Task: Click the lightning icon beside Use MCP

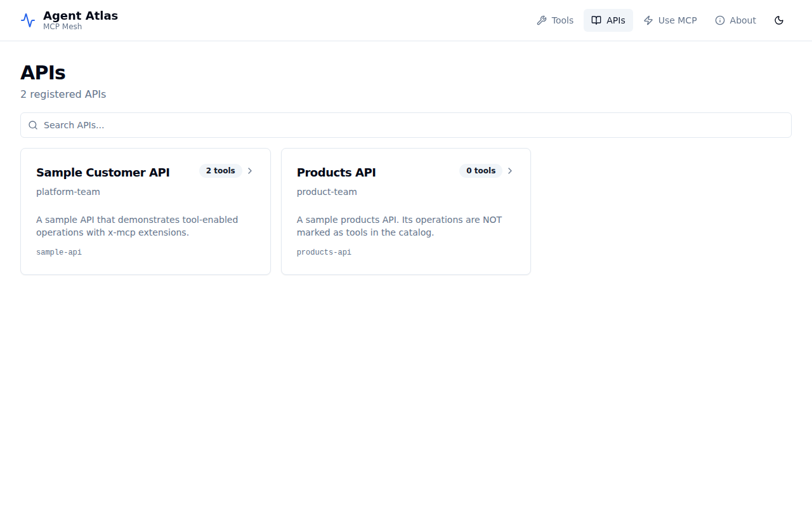Action: pyautogui.click(x=648, y=20)
